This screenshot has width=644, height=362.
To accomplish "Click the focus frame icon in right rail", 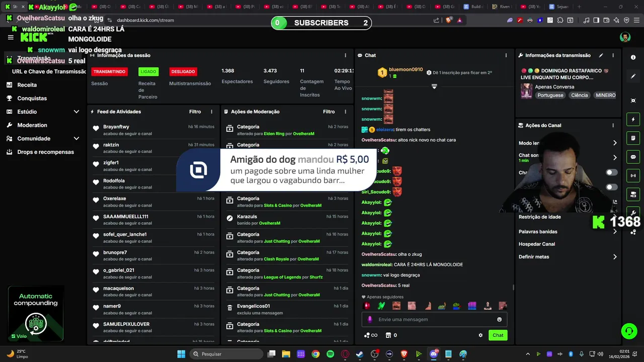I will pos(633,101).
